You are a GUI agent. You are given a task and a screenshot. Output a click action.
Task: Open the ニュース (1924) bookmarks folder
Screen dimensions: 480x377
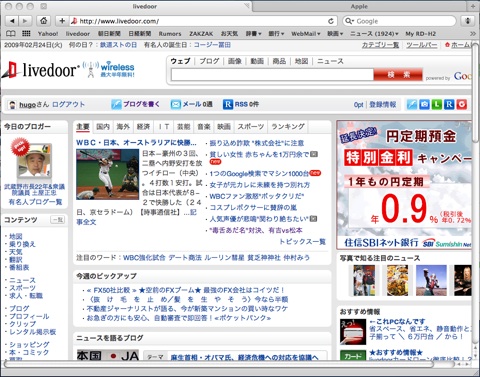[x=374, y=34]
